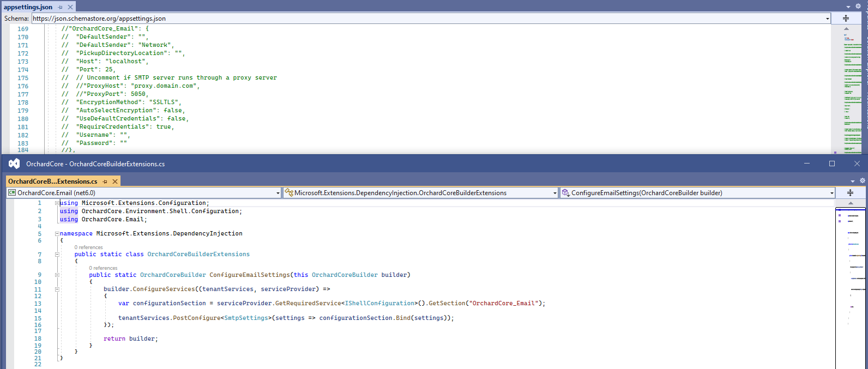Close the appsettings.json tab
The width and height of the screenshot is (868, 369).
pos(70,7)
